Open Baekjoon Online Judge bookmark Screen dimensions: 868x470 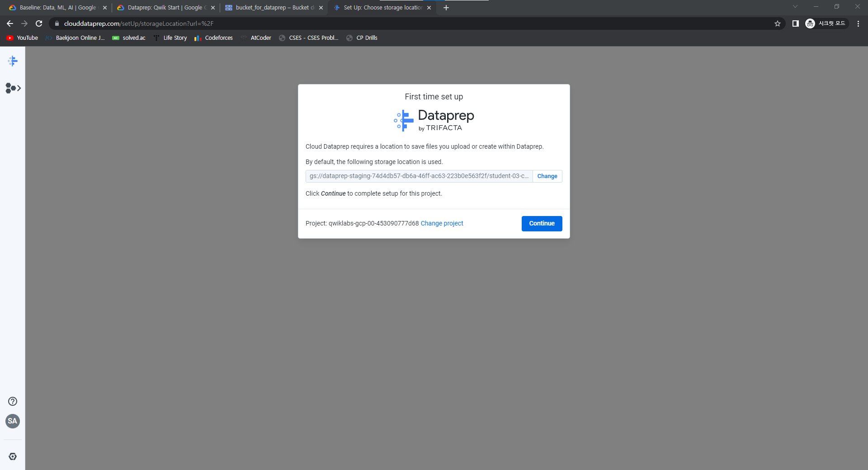point(75,38)
